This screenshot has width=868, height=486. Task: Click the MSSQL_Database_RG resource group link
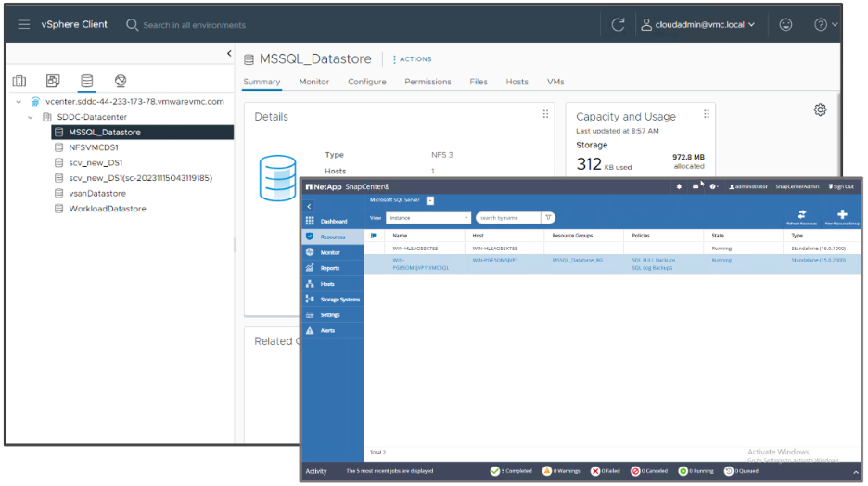[577, 261]
